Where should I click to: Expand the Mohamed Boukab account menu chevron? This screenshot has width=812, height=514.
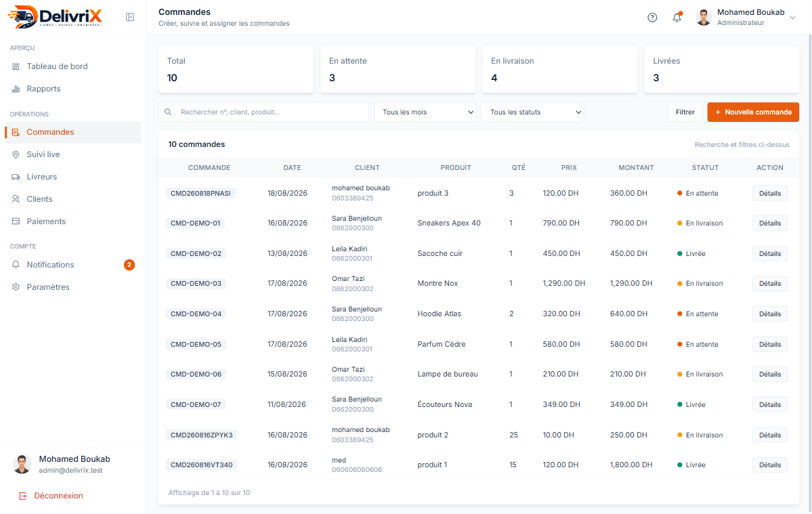coord(792,18)
